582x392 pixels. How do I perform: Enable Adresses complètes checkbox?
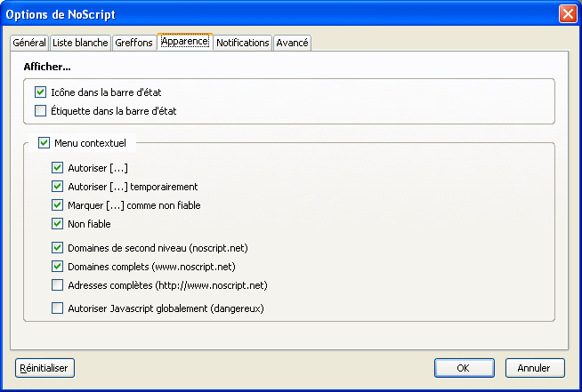click(57, 284)
